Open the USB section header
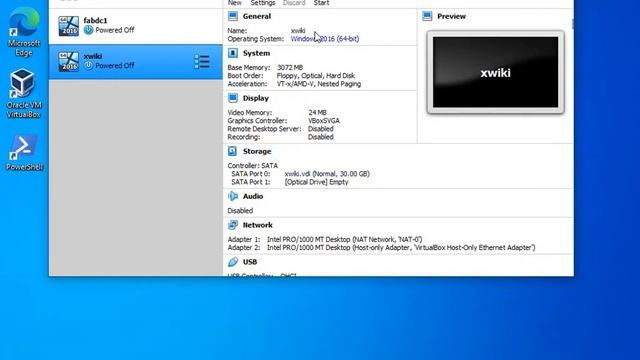The image size is (640, 360). click(x=250, y=262)
